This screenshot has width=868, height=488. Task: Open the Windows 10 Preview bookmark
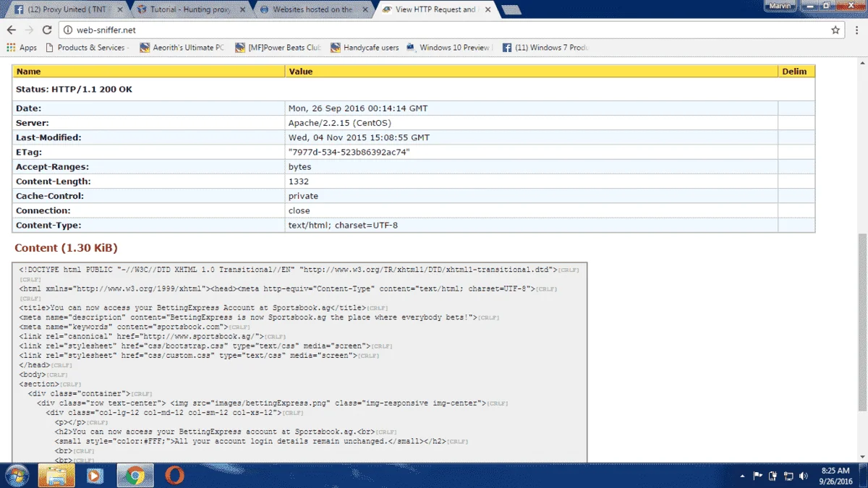pos(451,48)
